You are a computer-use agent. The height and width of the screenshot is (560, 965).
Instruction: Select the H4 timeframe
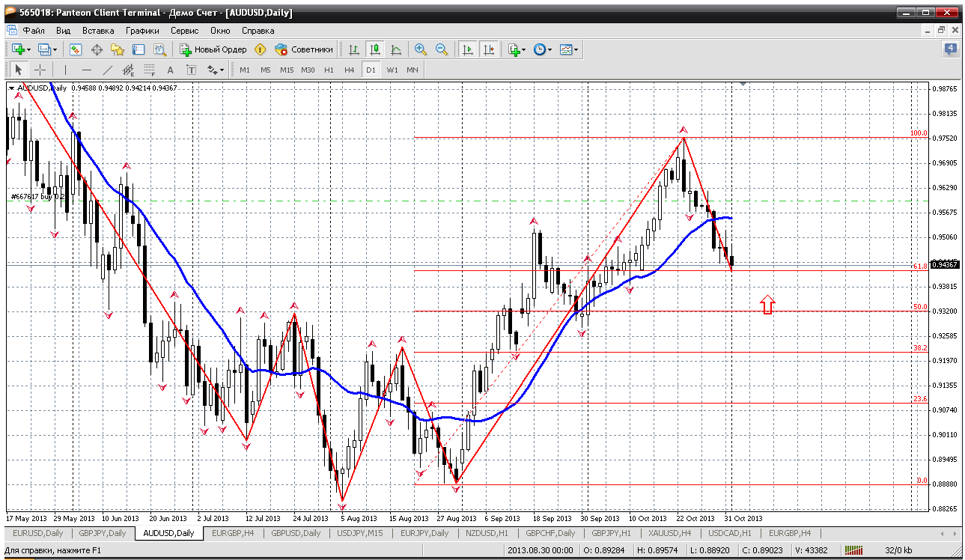pos(349,70)
